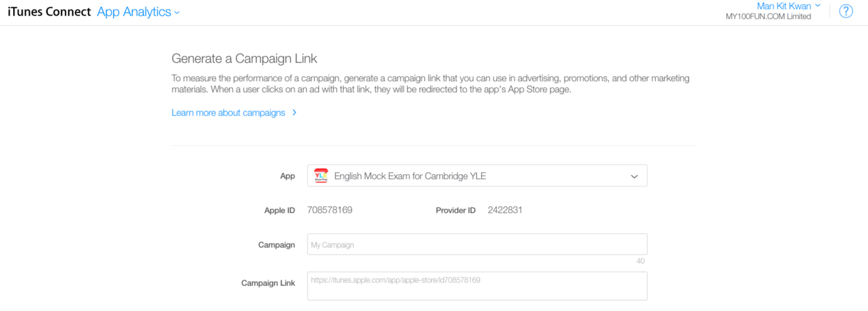This screenshot has width=868, height=311.
Task: Click the Generate a Campaign Link heading
Action: click(244, 59)
